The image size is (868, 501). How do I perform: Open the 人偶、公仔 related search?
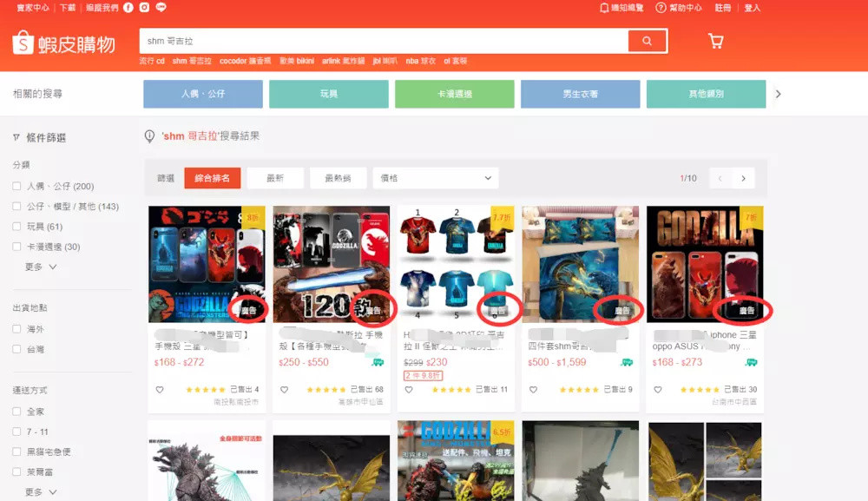pos(203,94)
